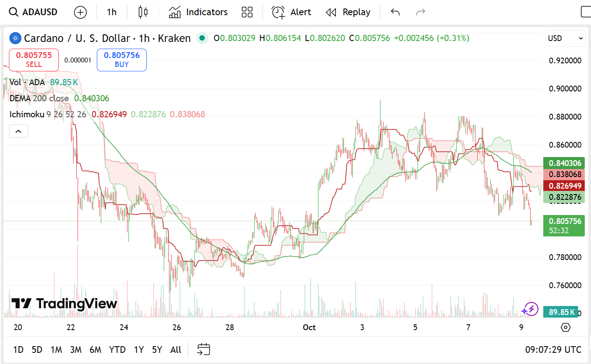This screenshot has width=591, height=364.
Task: Open the Indicators panel
Action: click(198, 12)
